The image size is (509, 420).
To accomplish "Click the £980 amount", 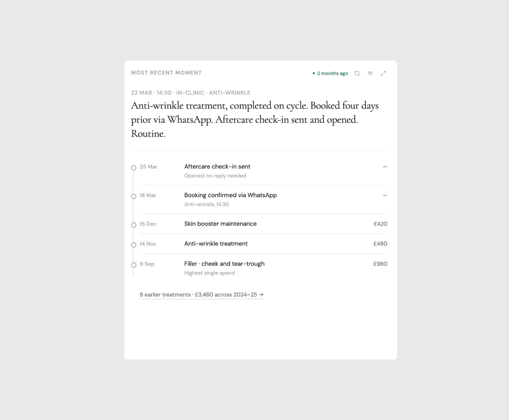I will pos(380,264).
